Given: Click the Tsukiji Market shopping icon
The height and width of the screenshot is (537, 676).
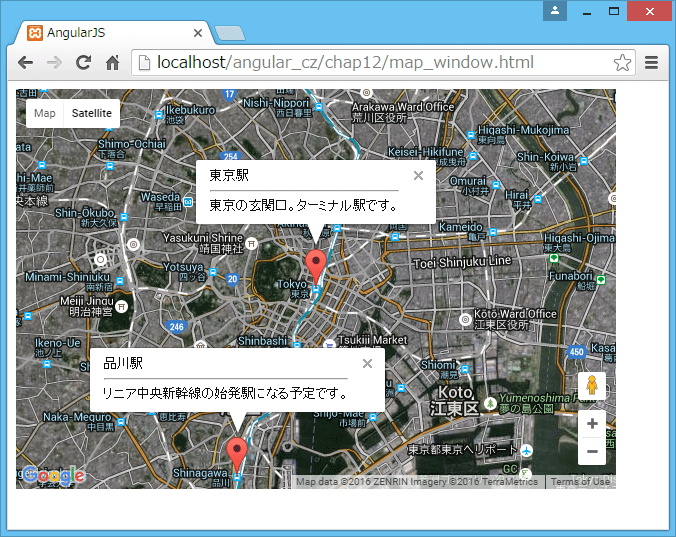Looking at the screenshot, I should pos(329,345).
